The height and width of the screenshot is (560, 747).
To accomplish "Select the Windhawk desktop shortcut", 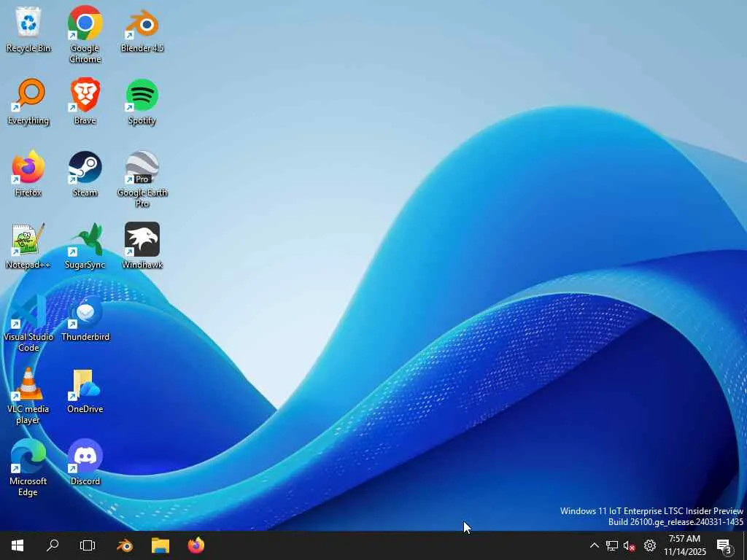I will click(x=142, y=246).
